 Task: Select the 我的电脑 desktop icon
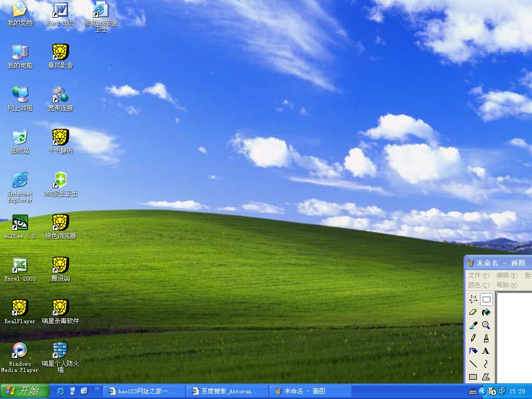pos(20,57)
